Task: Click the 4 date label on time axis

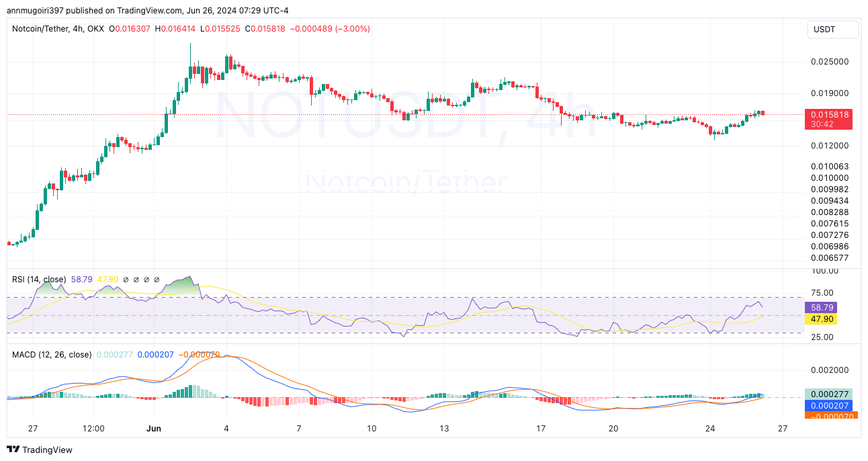Action: click(x=226, y=428)
